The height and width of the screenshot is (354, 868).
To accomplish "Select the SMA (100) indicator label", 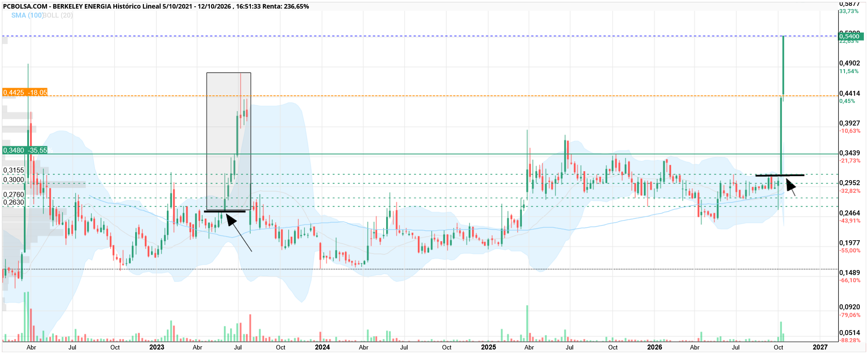I will tap(27, 15).
